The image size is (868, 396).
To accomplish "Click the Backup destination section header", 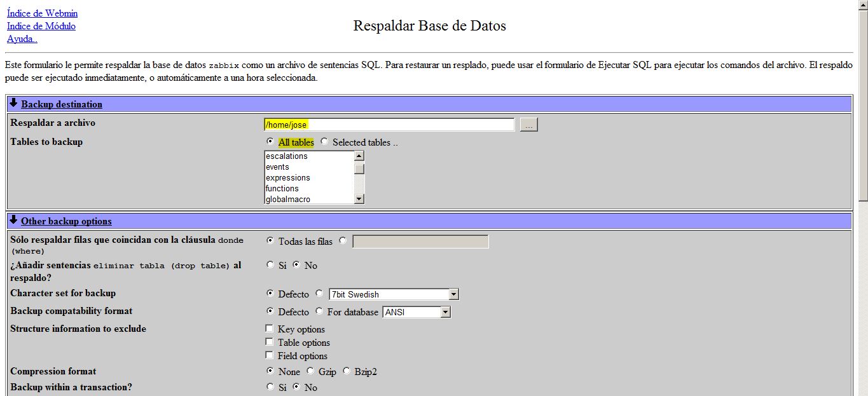I will 62,104.
